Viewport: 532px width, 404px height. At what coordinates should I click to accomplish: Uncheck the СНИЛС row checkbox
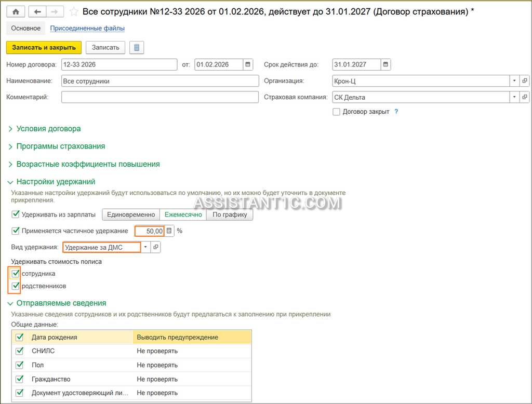point(20,351)
